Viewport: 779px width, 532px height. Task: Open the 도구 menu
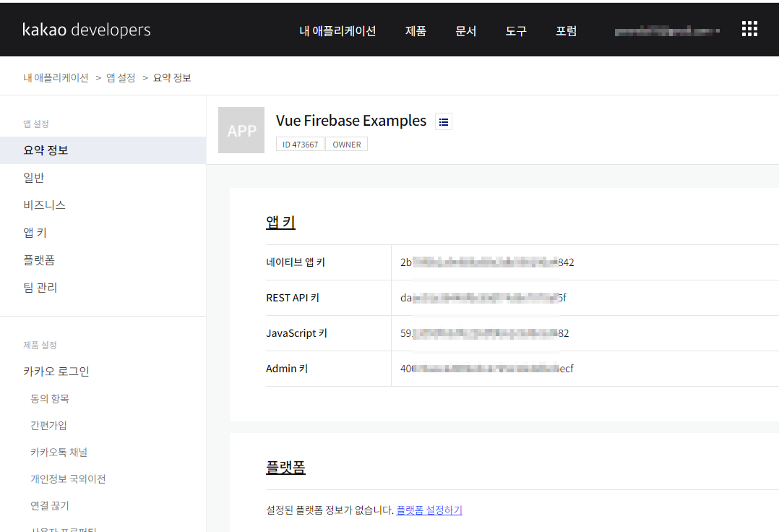click(x=516, y=31)
